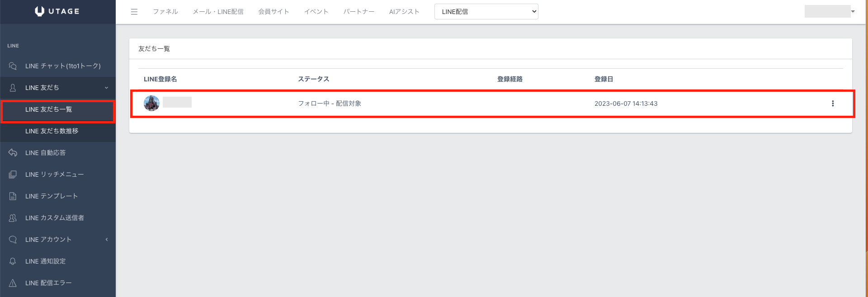Expand the LINE アカウント submenu

(x=107, y=240)
